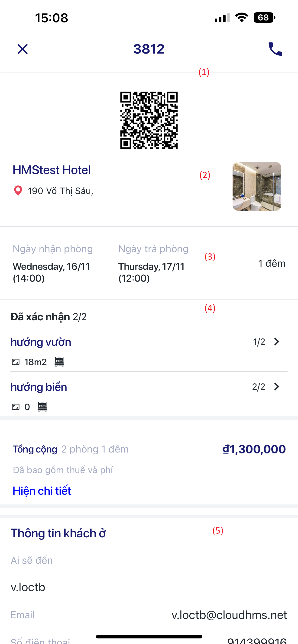Tap the hướng vườn room area icon
The width and height of the screenshot is (298, 644).
click(x=16, y=362)
